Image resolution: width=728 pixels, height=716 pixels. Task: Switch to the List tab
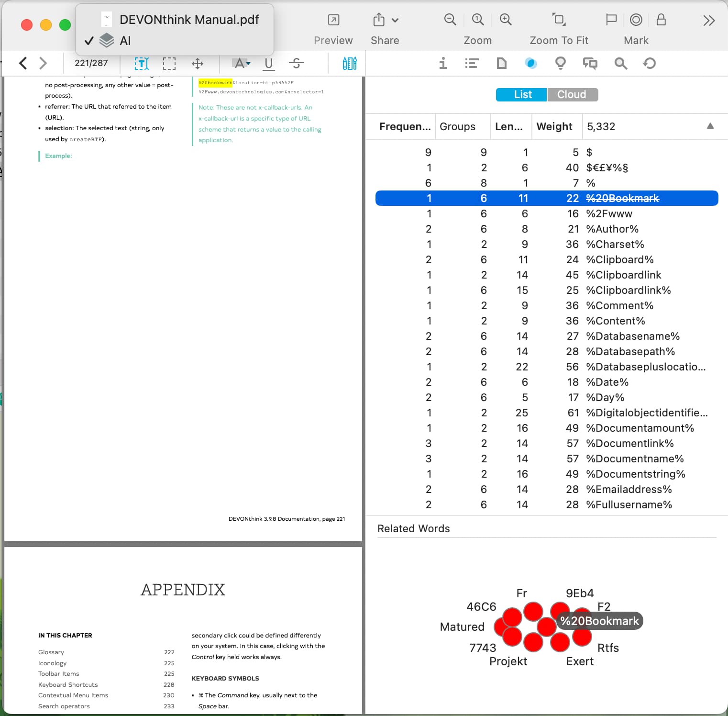point(522,95)
